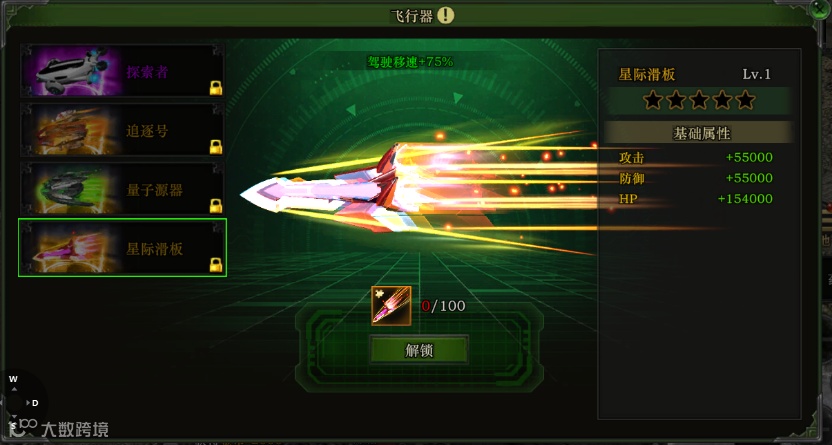Click the unlock material item icon
The image size is (832, 445).
point(391,306)
